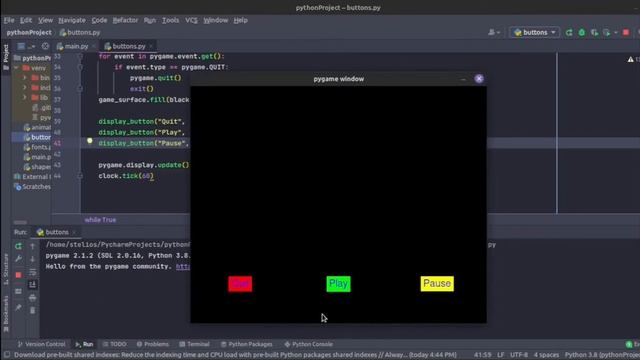Click the wrench settings icon in Run panel
The height and width of the screenshot is (360, 640).
click(x=18, y=259)
